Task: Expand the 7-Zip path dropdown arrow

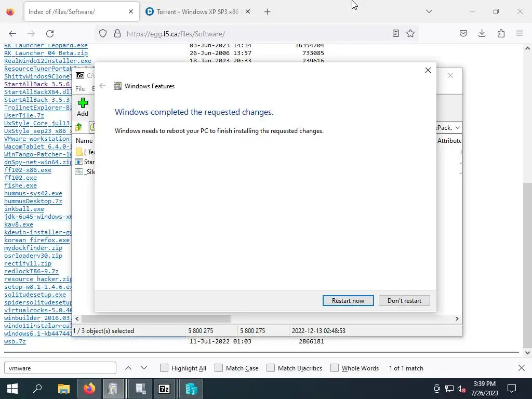Action: [457, 128]
